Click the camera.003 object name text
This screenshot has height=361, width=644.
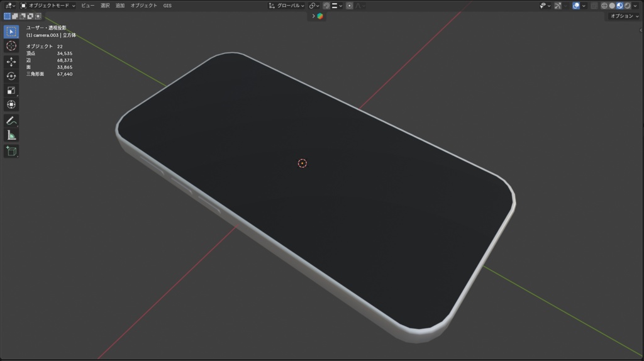(x=46, y=35)
